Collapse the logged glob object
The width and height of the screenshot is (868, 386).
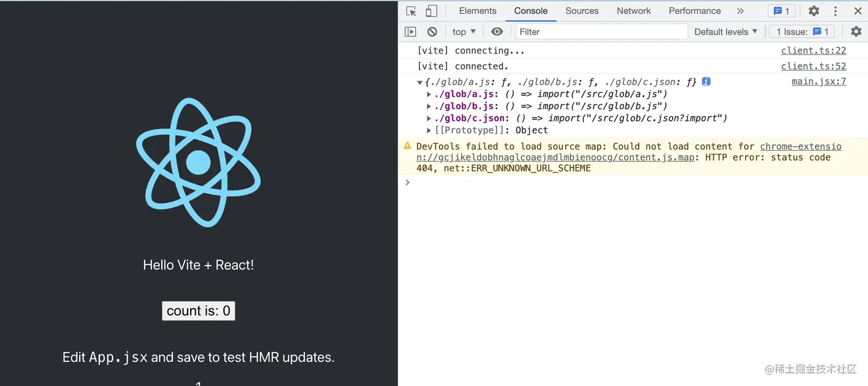coord(420,83)
